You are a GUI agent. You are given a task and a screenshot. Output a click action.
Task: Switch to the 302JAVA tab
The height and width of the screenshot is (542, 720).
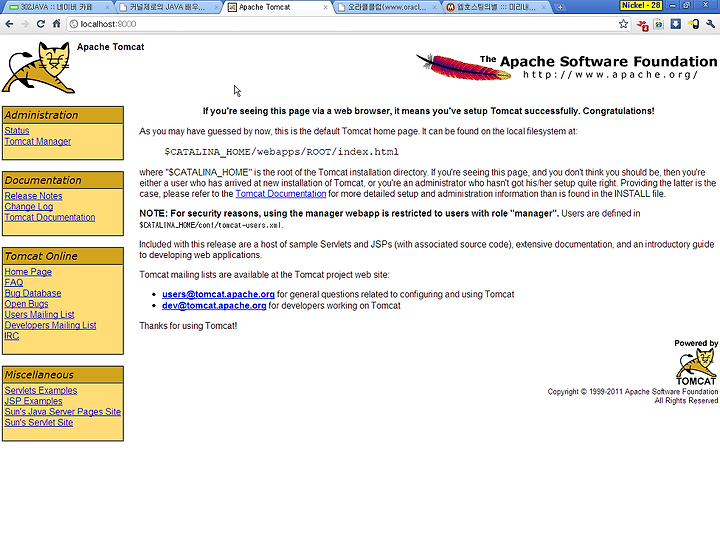57,7
